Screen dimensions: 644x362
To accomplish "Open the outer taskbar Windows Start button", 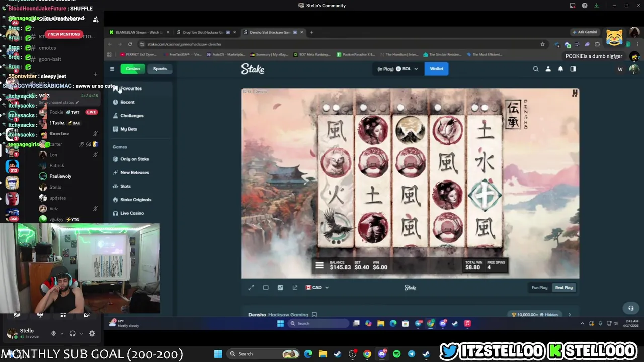I will [218, 354].
